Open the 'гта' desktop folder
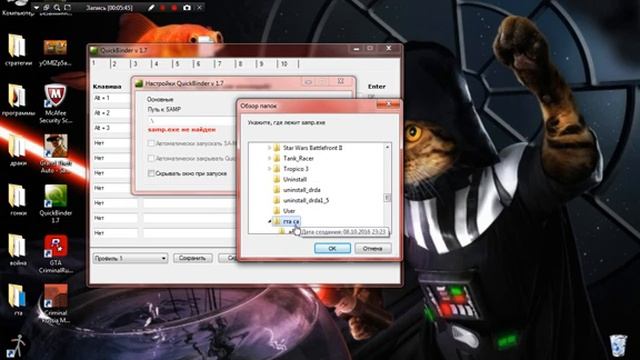 click(x=18, y=300)
